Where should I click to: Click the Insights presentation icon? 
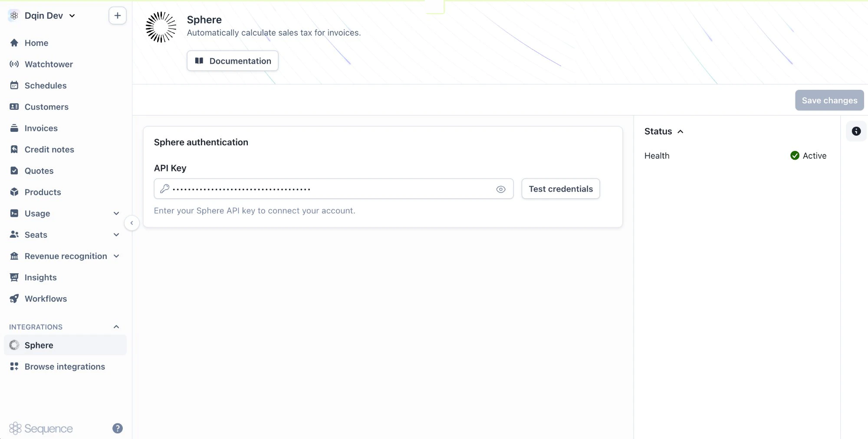point(14,277)
